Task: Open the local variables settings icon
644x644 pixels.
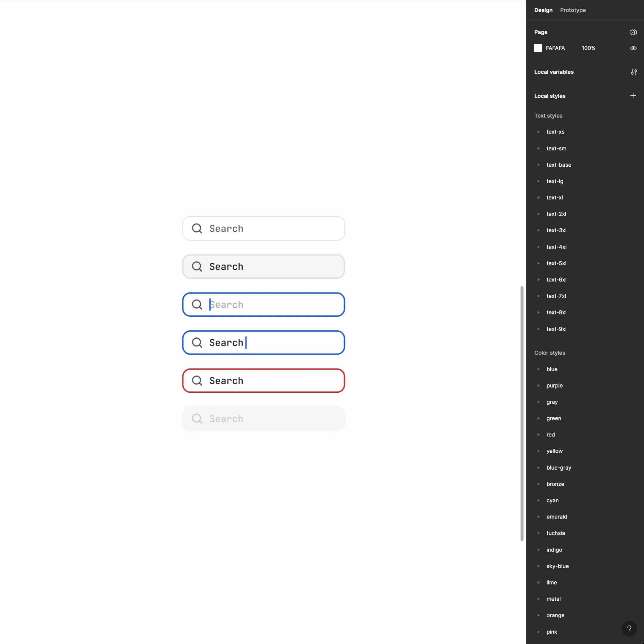Action: (x=634, y=72)
